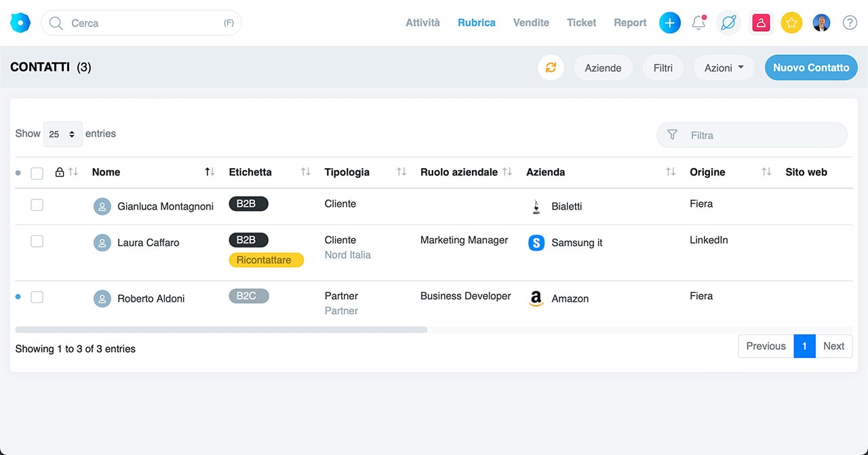Select the Laura Caffaro row checkbox
This screenshot has width=868, height=455.
(x=37, y=241)
